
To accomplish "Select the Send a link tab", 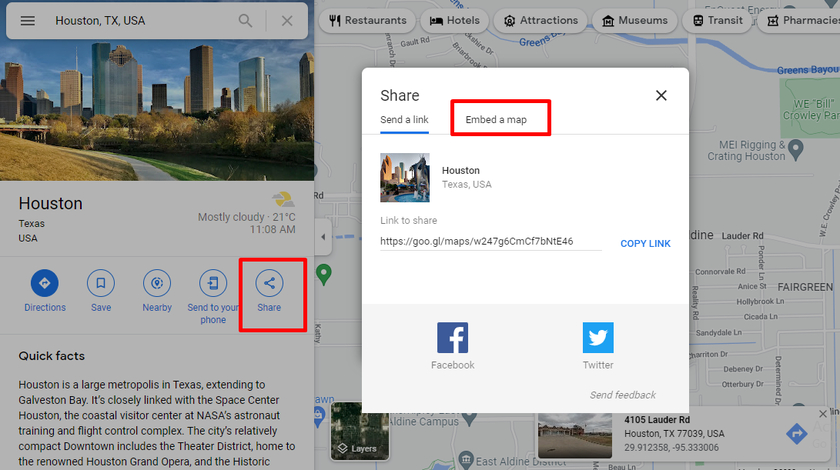I will (x=404, y=120).
